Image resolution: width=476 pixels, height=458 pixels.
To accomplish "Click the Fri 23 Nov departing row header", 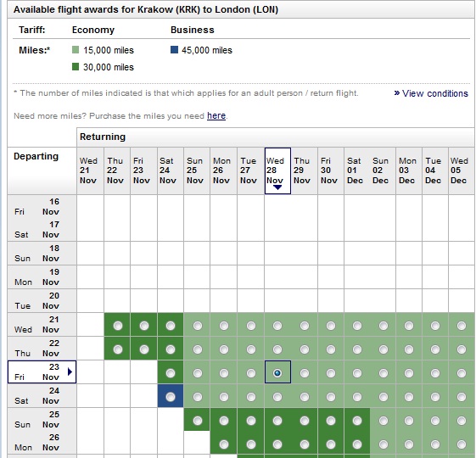I will coord(42,371).
